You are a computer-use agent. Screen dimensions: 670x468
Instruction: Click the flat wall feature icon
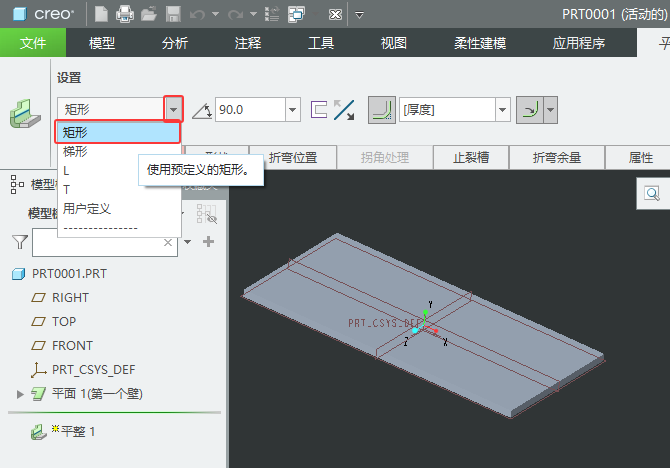(25, 113)
